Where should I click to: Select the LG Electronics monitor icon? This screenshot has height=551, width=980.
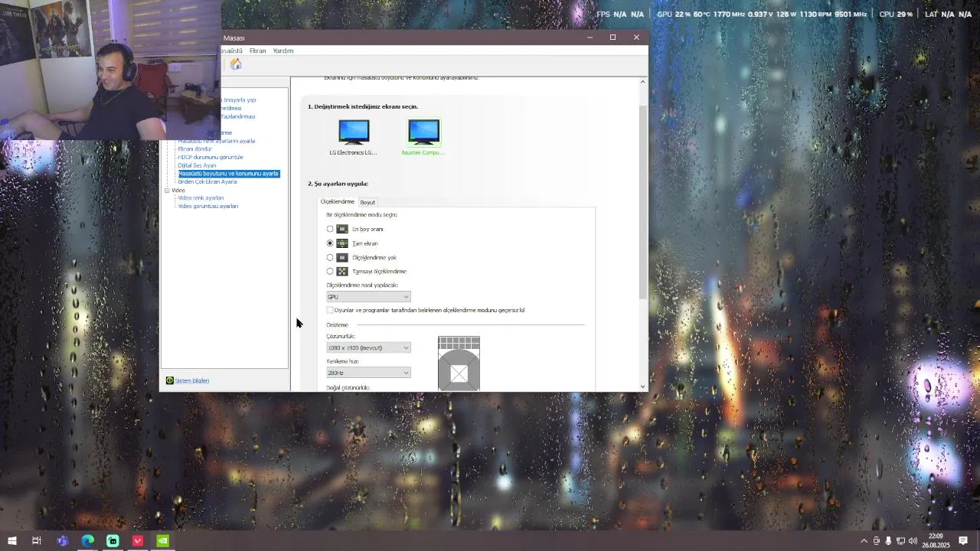click(x=354, y=132)
